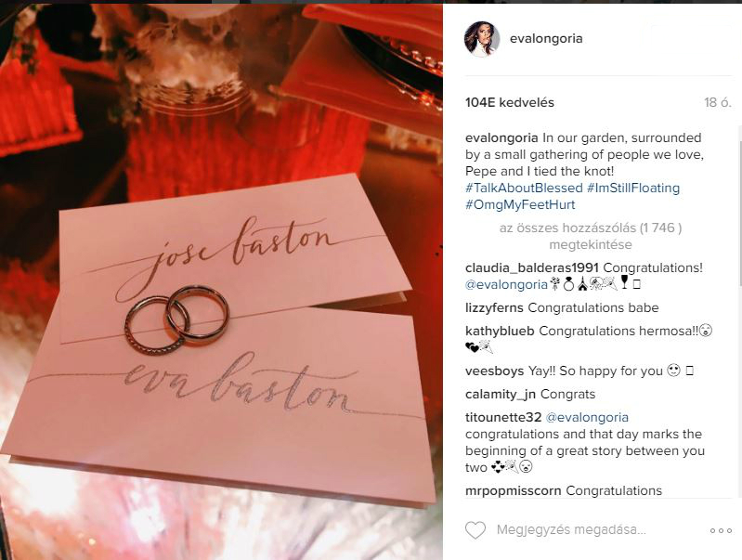
Task: Open kathyblueb user profile
Action: click(x=500, y=331)
